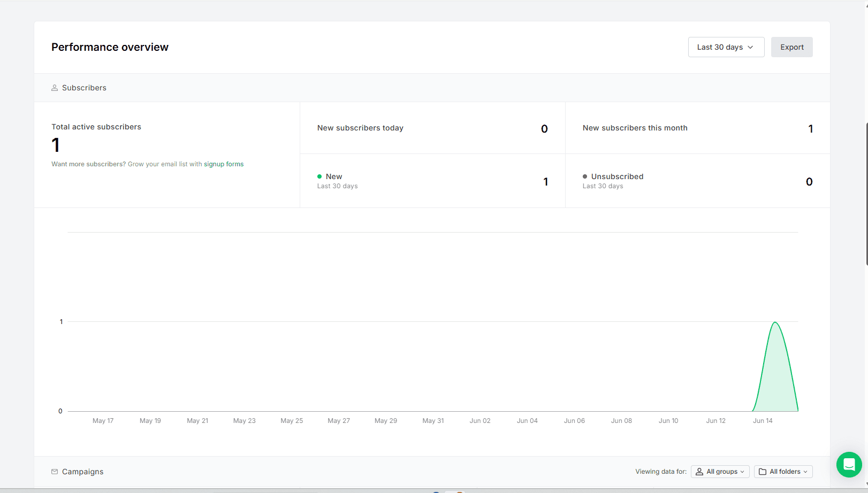Viewport: 868px width, 493px height.
Task: Click the Unsubscribed label
Action: (x=617, y=176)
